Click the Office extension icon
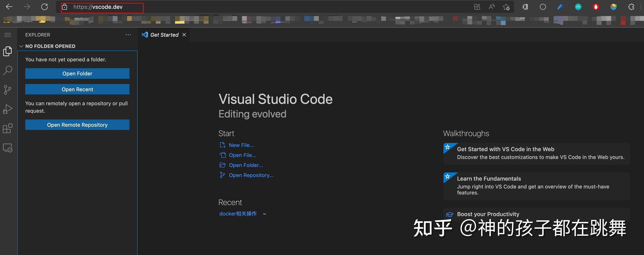Viewport: 644px width, 255px height. pyautogui.click(x=525, y=7)
